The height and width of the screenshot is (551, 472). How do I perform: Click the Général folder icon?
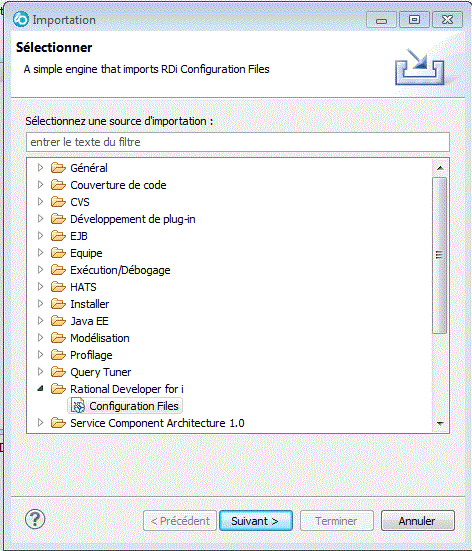click(58, 168)
